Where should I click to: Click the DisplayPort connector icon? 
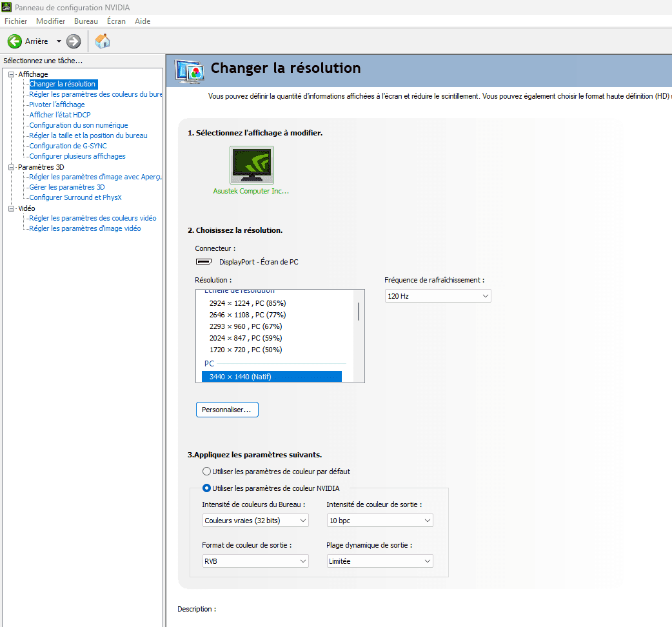[204, 261]
